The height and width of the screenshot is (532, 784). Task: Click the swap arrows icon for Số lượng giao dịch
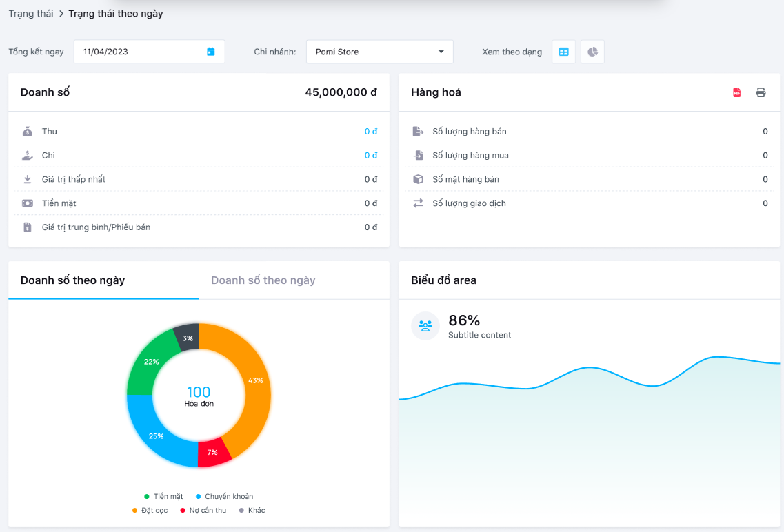(418, 203)
